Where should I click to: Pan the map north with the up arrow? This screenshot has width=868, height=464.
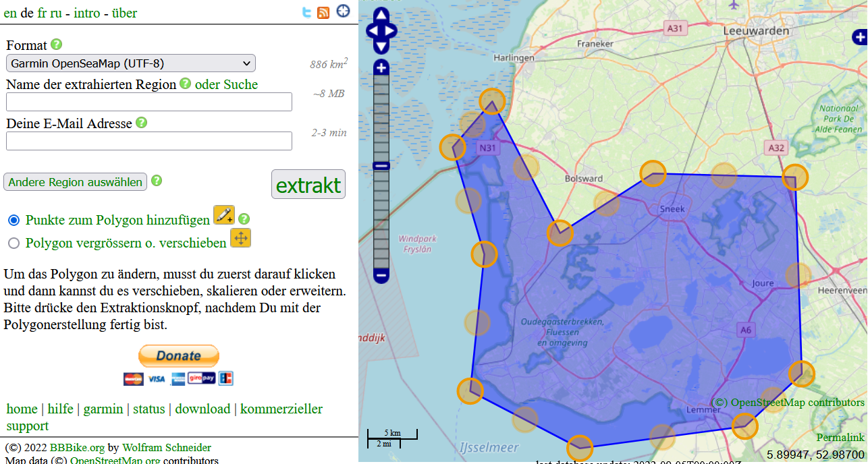381,13
